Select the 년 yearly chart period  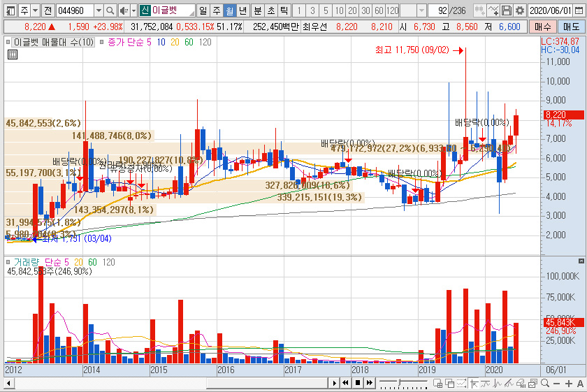click(243, 10)
